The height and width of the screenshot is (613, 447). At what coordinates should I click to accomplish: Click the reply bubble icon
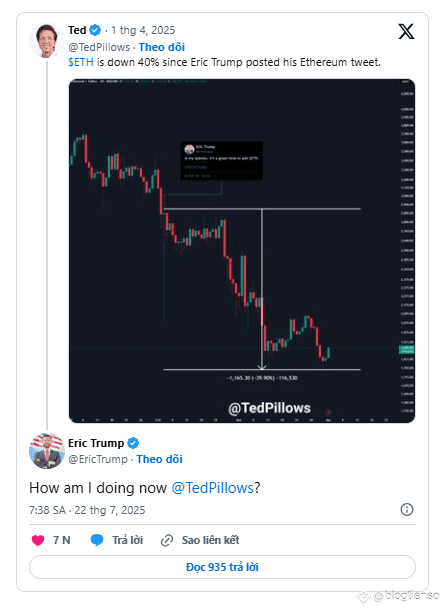tap(97, 540)
